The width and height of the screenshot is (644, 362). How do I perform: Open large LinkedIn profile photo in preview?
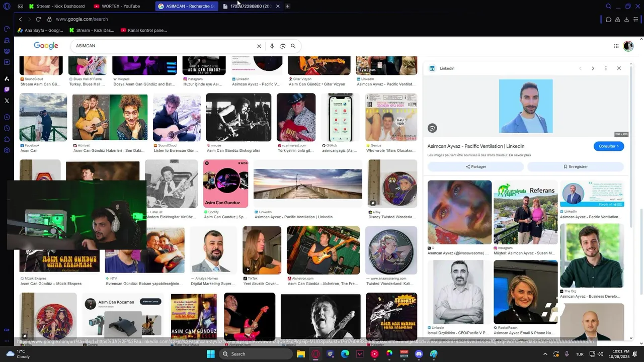pyautogui.click(x=526, y=106)
